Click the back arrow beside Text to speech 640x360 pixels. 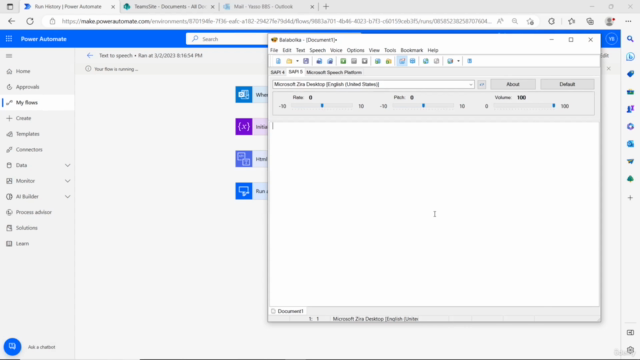90,56
